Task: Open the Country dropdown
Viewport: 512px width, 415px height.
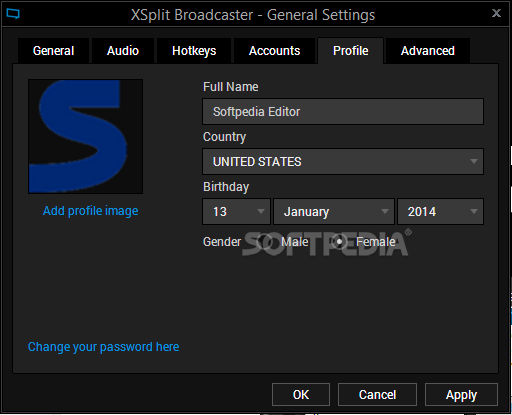Action: click(343, 162)
